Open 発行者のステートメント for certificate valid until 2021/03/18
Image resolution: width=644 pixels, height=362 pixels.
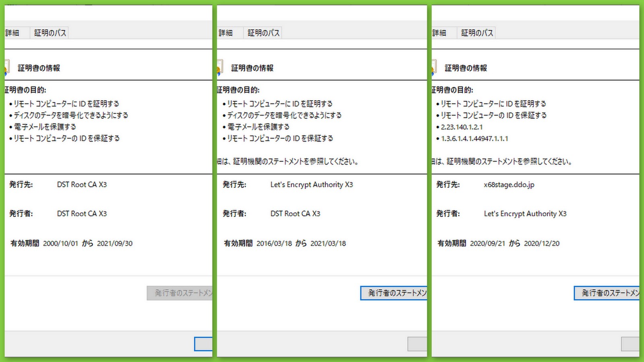[x=394, y=293]
